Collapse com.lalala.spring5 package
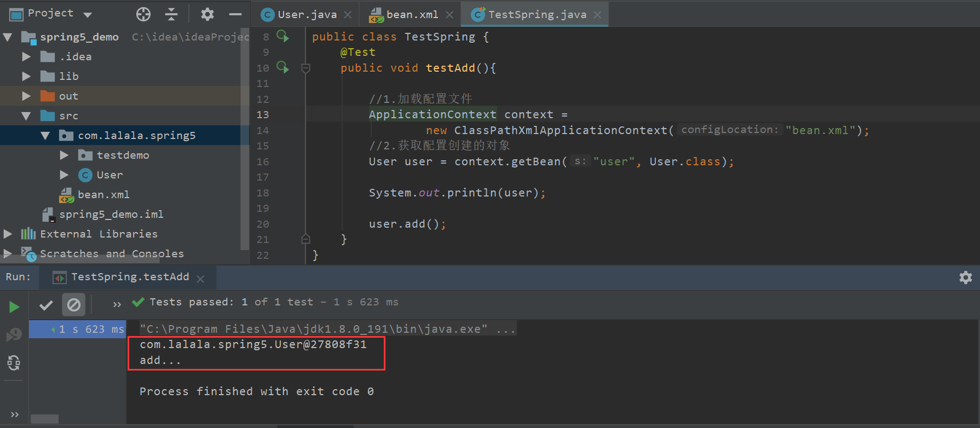 45,136
